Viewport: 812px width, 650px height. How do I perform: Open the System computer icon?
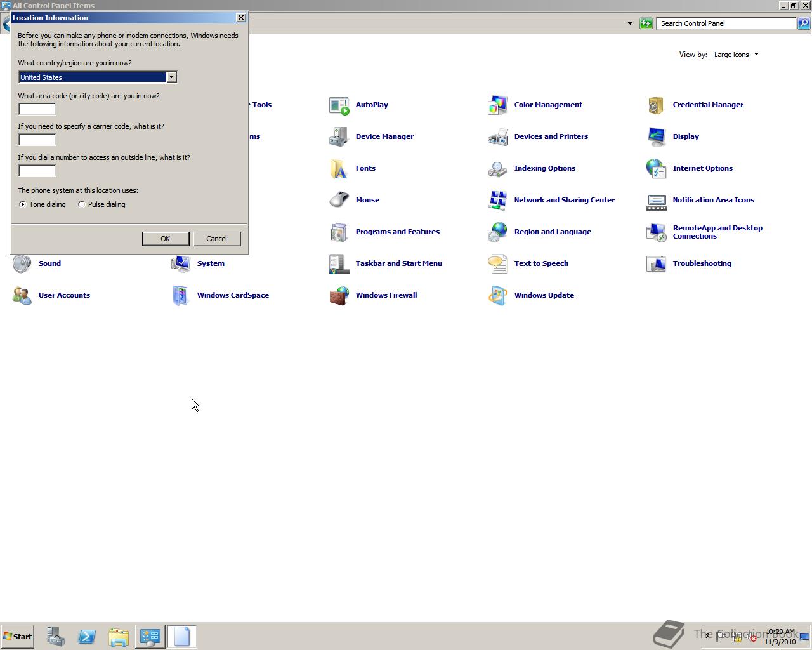181,264
